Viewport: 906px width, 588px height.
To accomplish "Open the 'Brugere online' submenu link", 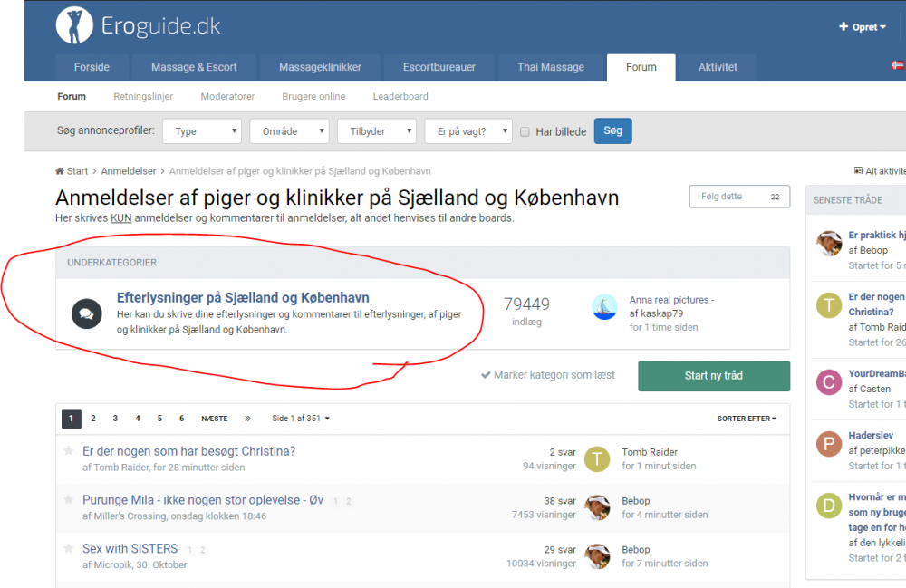I will [x=313, y=96].
